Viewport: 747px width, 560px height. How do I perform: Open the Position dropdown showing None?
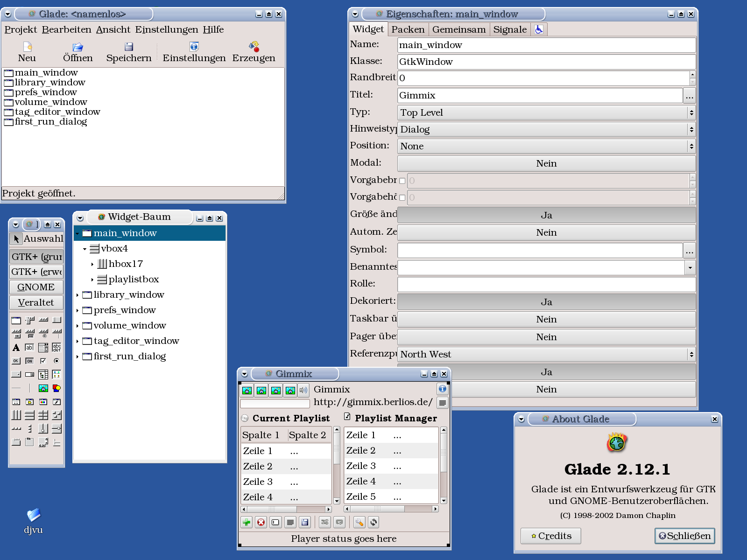546,146
